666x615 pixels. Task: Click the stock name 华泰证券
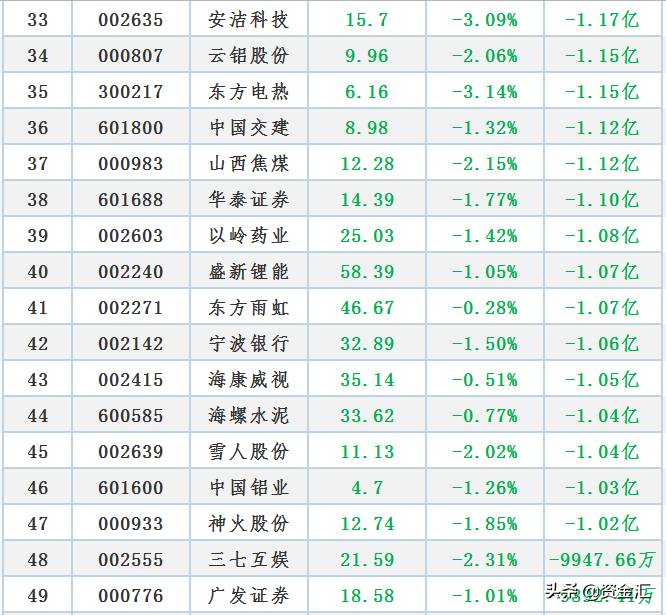(x=249, y=200)
